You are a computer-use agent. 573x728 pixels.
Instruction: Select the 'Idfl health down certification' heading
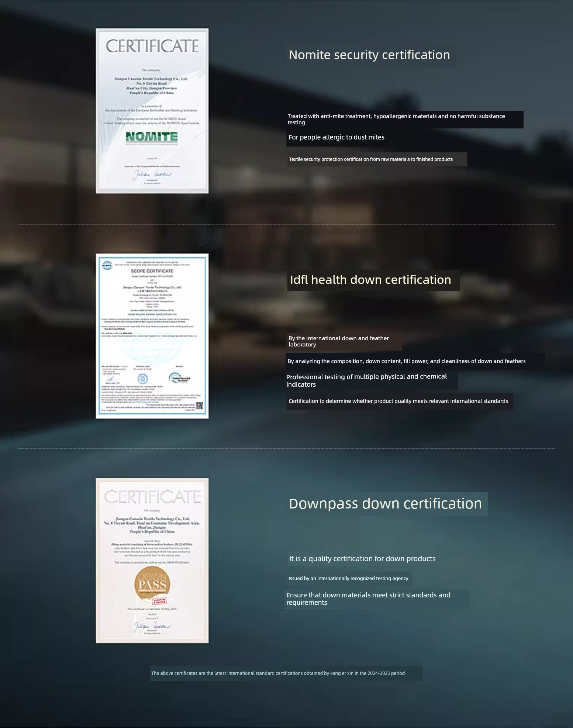[x=370, y=280]
